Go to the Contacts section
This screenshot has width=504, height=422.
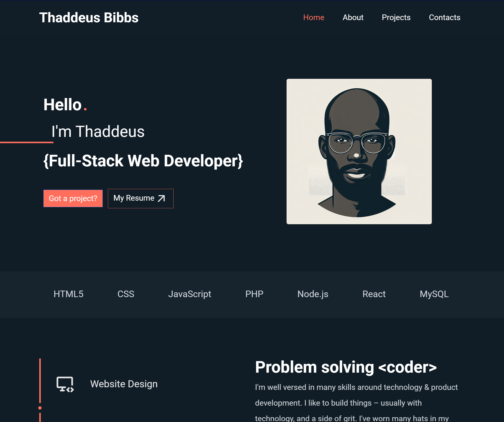pyautogui.click(x=444, y=17)
